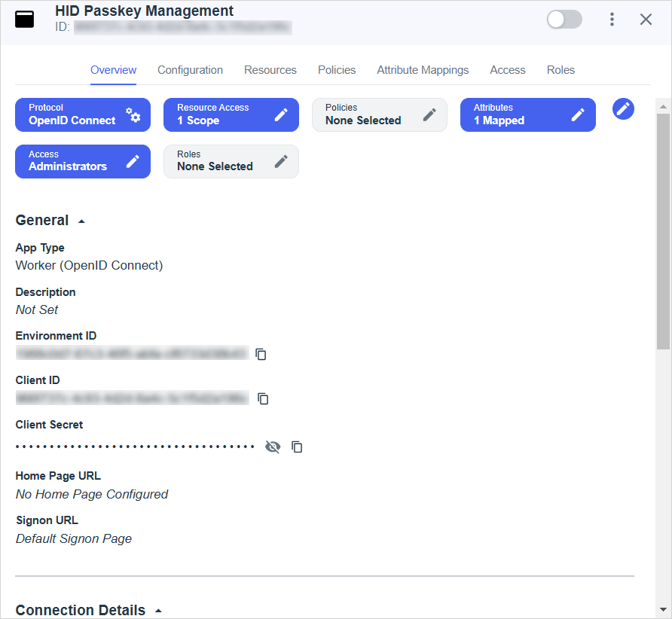672x619 pixels.
Task: Collapse the Connection Details section
Action: [158, 611]
